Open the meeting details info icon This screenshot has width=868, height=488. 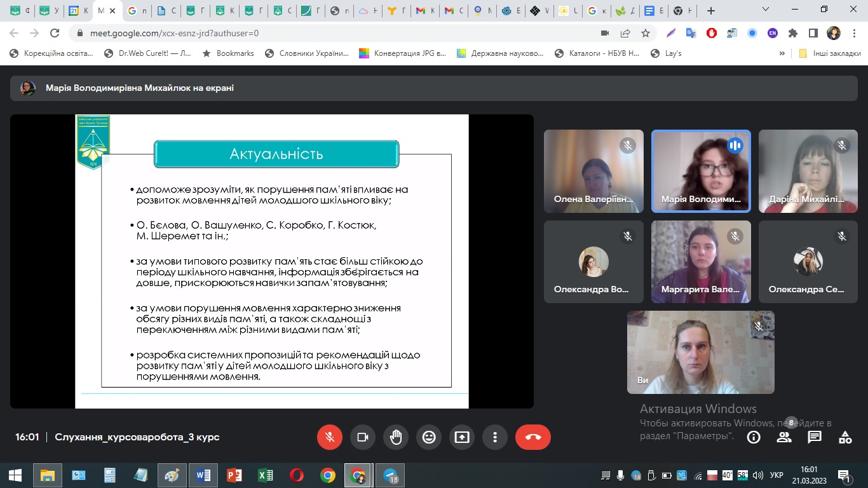754,437
